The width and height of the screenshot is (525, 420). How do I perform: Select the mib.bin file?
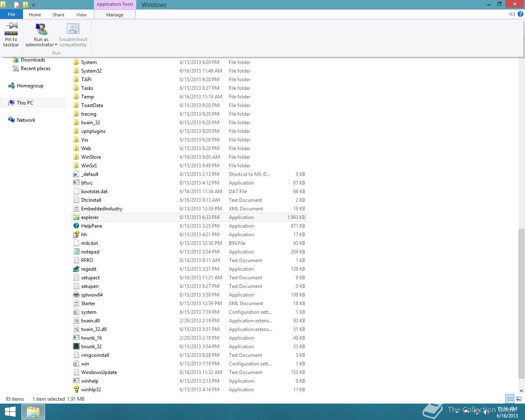click(x=189, y=243)
